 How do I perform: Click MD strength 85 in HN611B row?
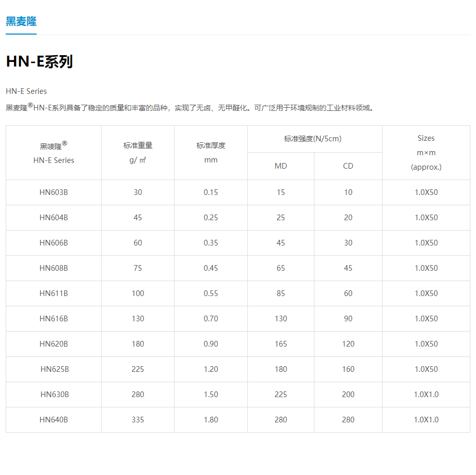point(281,293)
